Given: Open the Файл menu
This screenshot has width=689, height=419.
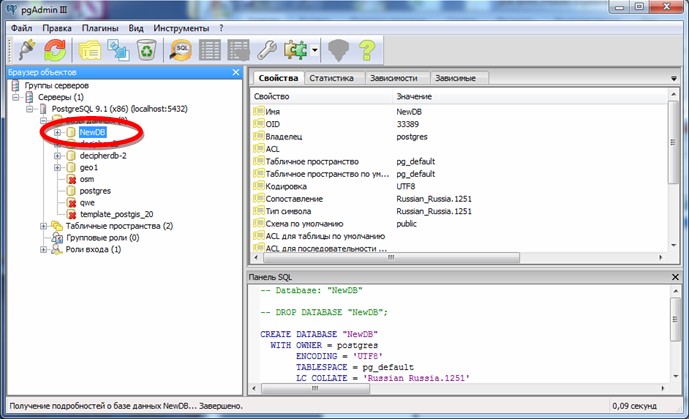Looking at the screenshot, I should coord(22,27).
